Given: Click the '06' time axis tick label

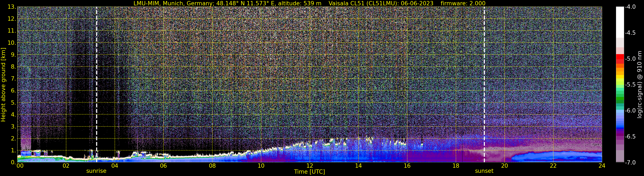Looking at the screenshot, I should (163, 166).
